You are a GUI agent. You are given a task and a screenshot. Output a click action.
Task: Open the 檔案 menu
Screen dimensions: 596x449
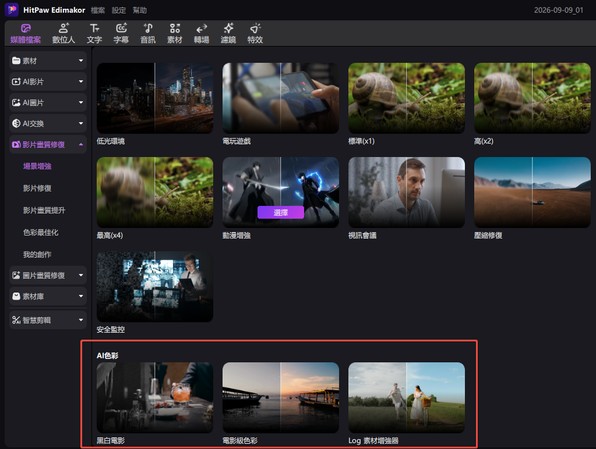click(98, 10)
